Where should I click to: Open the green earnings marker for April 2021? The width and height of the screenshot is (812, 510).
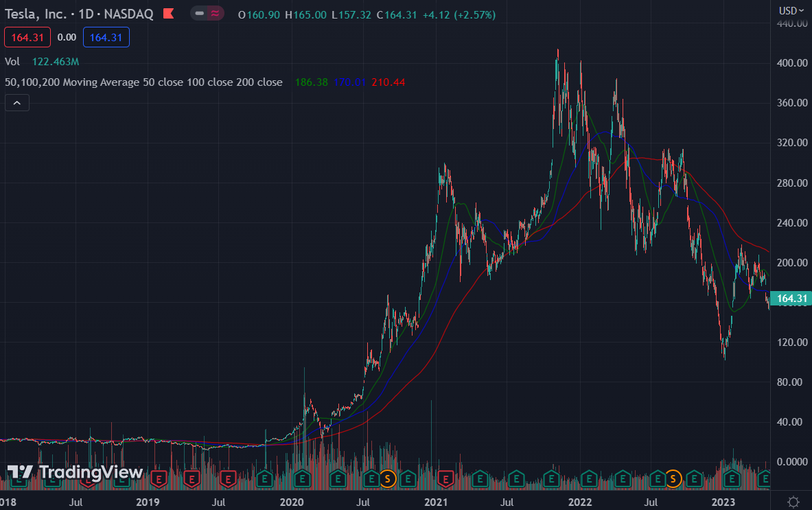pyautogui.click(x=480, y=479)
